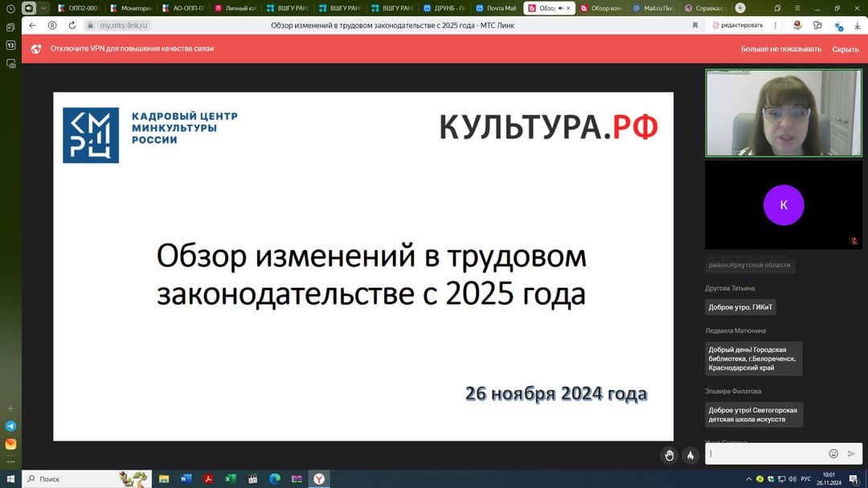Open Telegram from the browser sidebar
Image resolution: width=868 pixels, height=488 pixels.
point(10,426)
